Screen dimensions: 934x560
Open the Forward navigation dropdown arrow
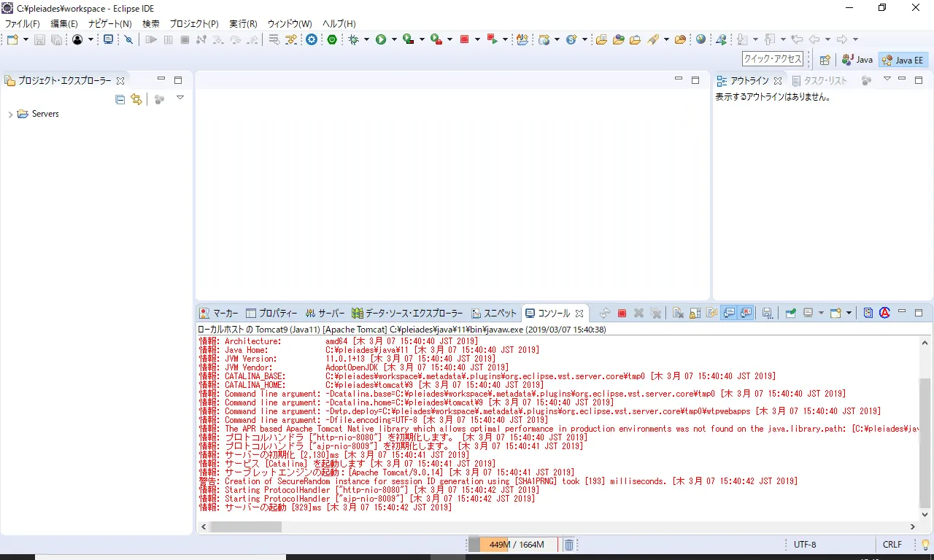point(855,39)
